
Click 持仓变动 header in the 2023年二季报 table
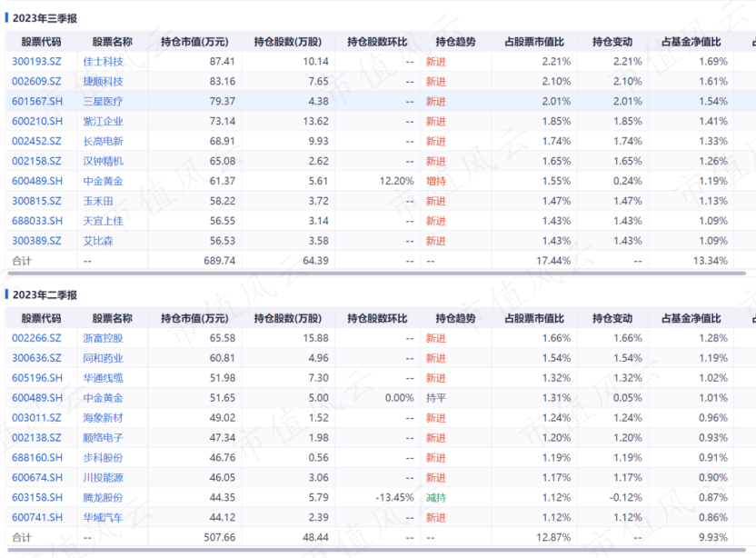[x=612, y=318]
